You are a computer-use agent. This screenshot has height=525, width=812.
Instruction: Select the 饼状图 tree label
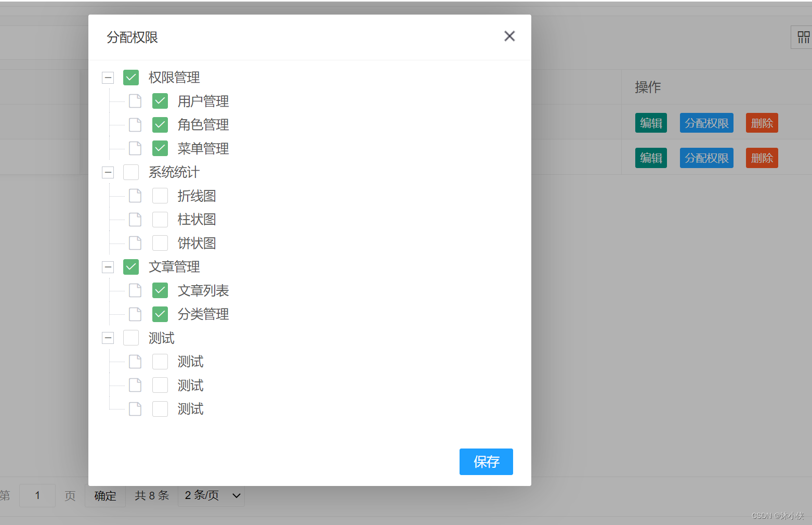pyautogui.click(x=197, y=243)
